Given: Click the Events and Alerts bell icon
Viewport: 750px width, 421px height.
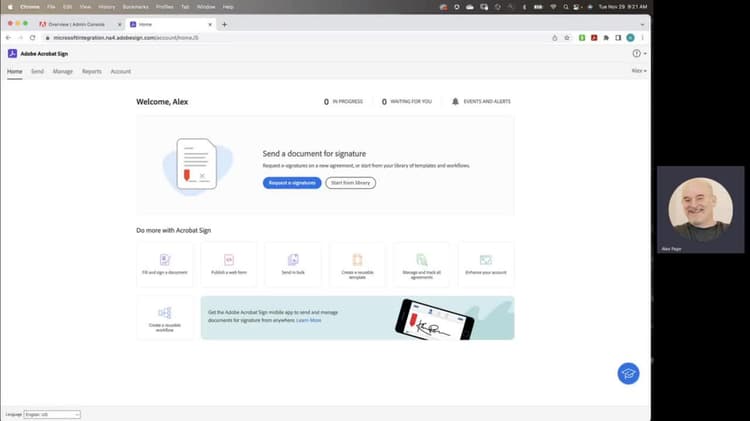Looking at the screenshot, I should [x=455, y=101].
